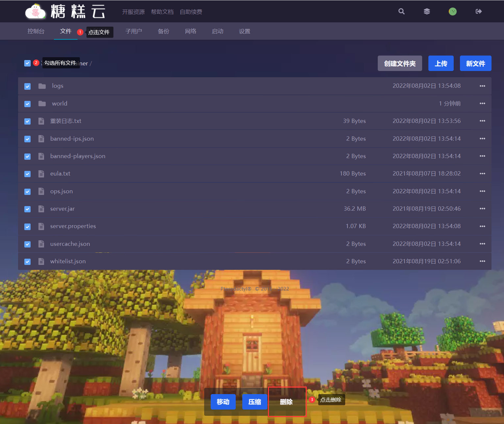Screen dimensions: 504x424
Task: Click the search magnifier icon in header
Action: [401, 12]
